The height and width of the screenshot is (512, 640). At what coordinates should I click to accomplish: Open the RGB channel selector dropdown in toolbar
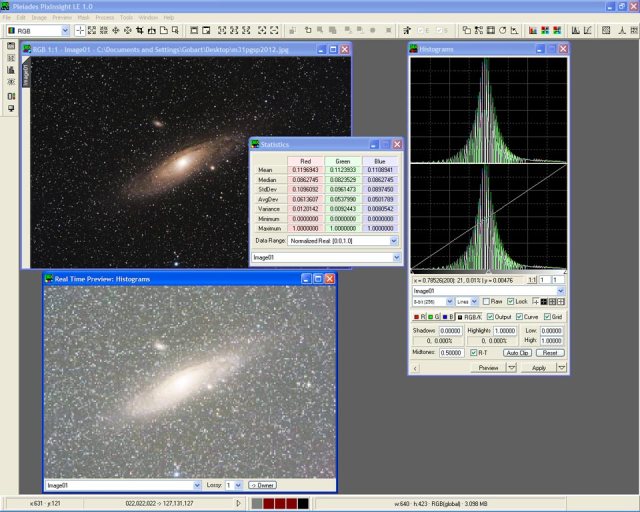[64, 31]
